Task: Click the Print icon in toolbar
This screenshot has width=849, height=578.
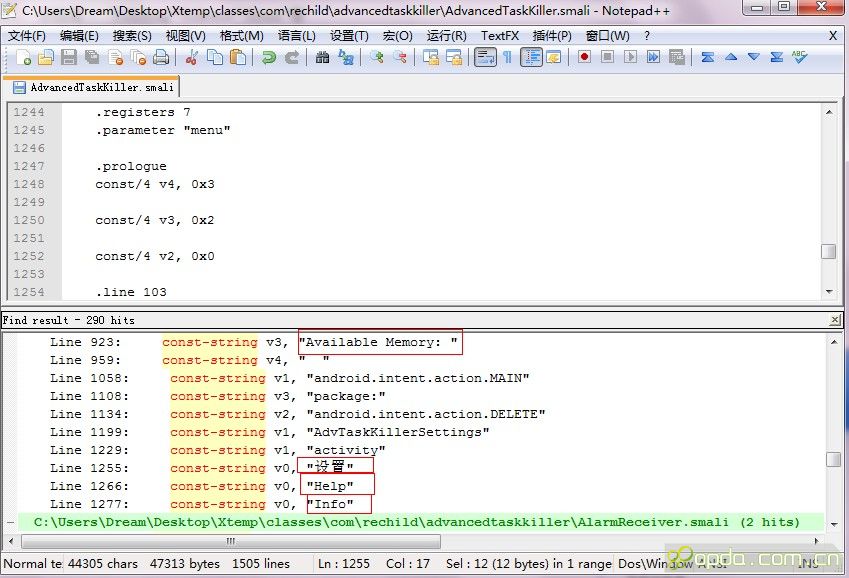Action: (161, 58)
